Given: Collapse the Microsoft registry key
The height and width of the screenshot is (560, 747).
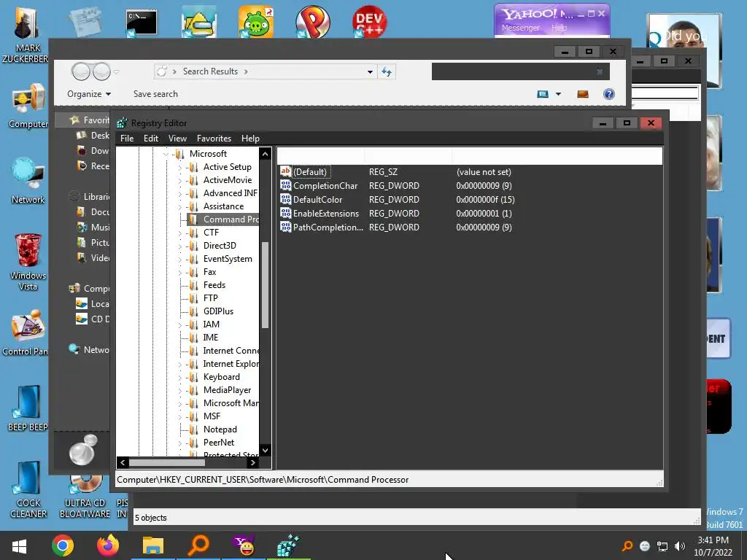Looking at the screenshot, I should click(x=166, y=155).
